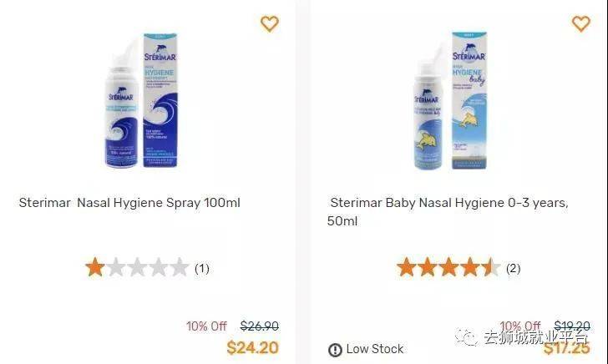Click the Low Stock warning icon
Screen dimensions: 608x364
click(335, 350)
